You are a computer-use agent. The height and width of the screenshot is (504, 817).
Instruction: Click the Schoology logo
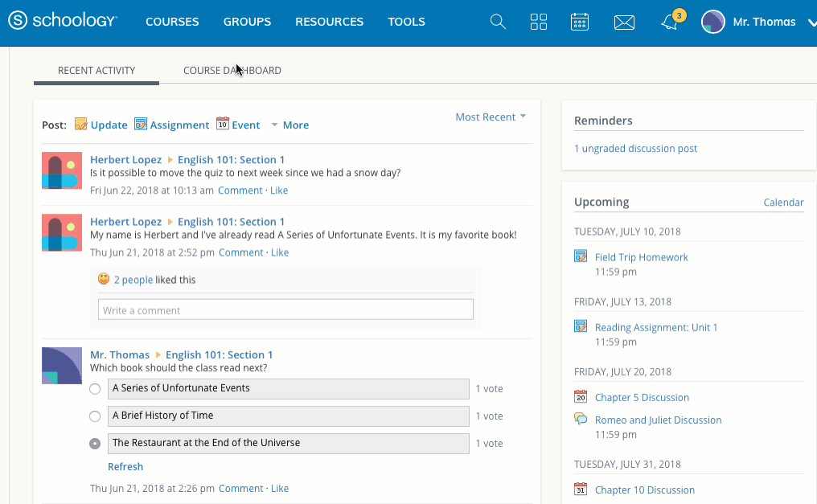[x=63, y=22]
